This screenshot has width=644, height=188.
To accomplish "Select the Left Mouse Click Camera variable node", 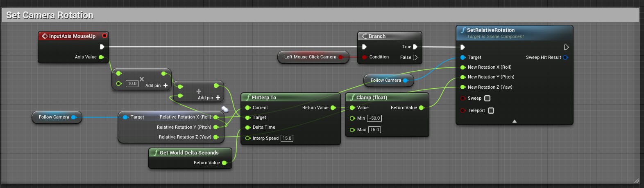I will point(313,57).
